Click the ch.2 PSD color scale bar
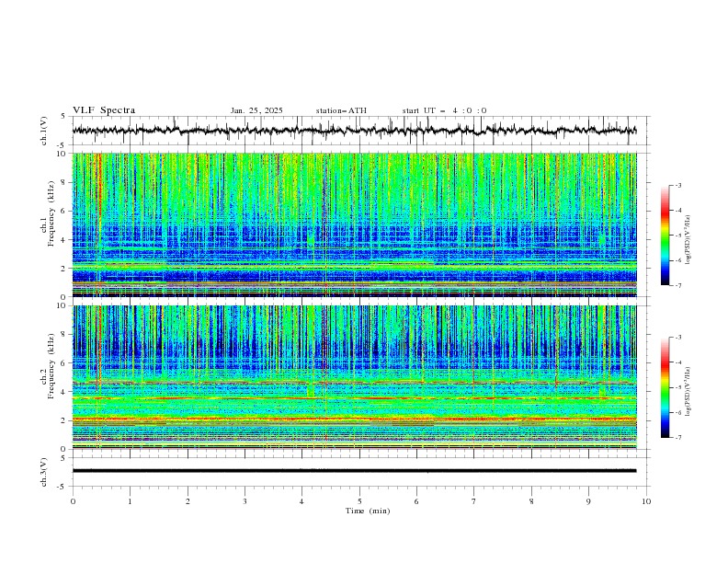The height and width of the screenshot is (563, 728). (x=665, y=387)
